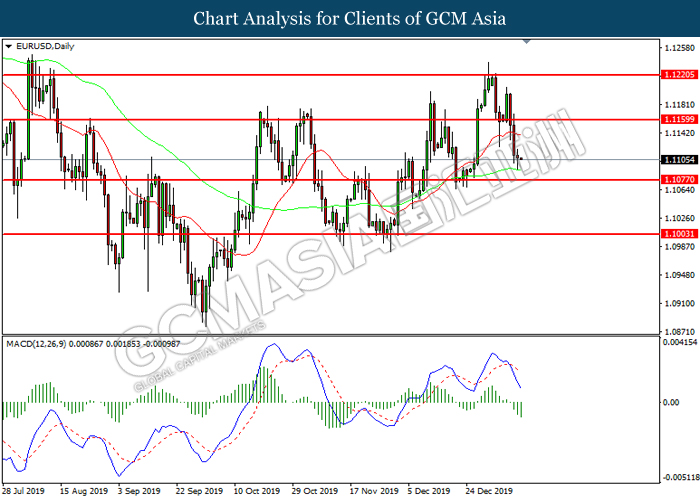Viewport: 700px width, 500px height.
Task: Click the 5 Dec 2019 date label
Action: click(429, 491)
